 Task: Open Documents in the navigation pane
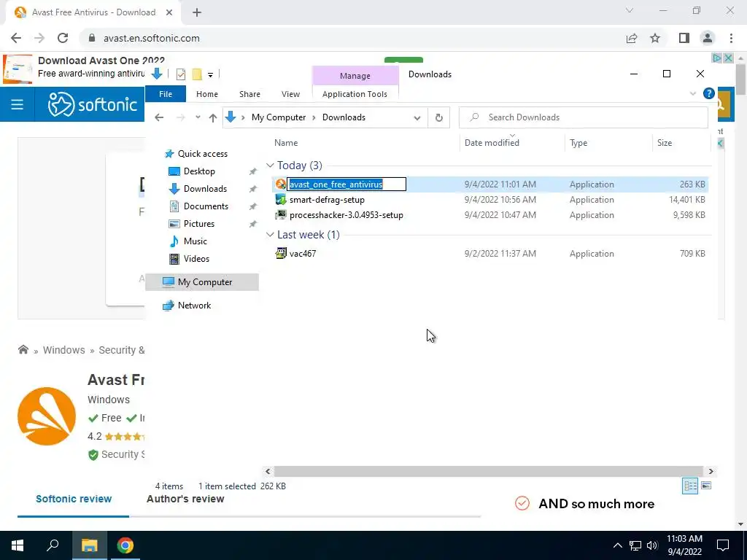point(206,206)
